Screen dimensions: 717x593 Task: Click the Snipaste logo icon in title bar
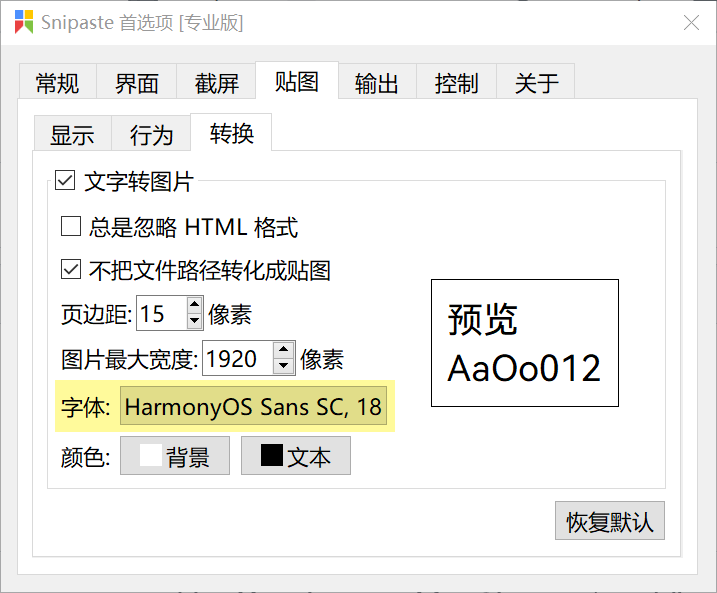tap(24, 22)
